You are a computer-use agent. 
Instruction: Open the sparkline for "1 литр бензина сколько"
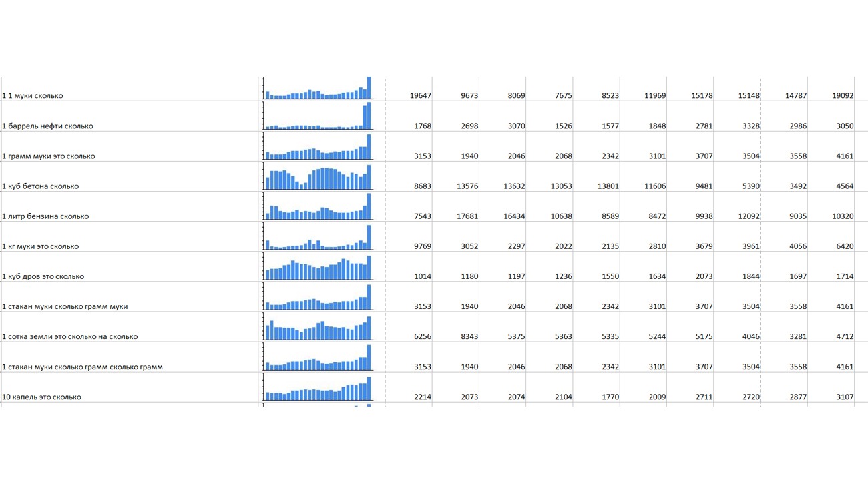point(318,208)
